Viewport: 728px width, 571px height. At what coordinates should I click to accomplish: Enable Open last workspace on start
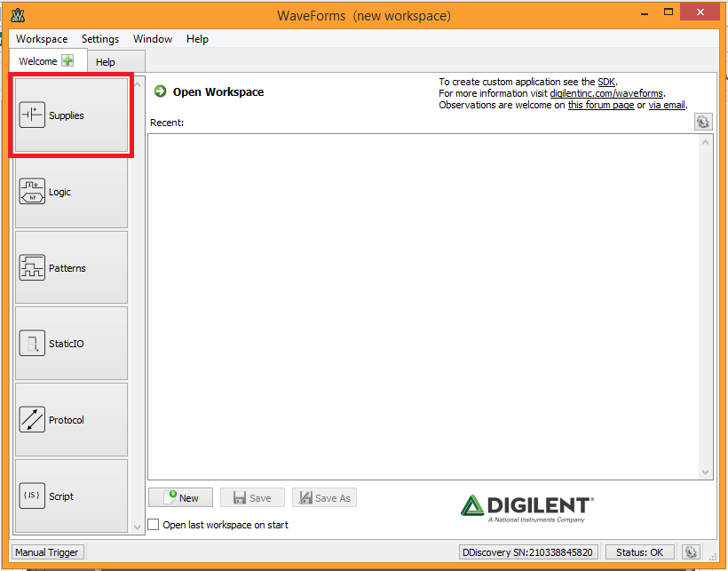[154, 525]
